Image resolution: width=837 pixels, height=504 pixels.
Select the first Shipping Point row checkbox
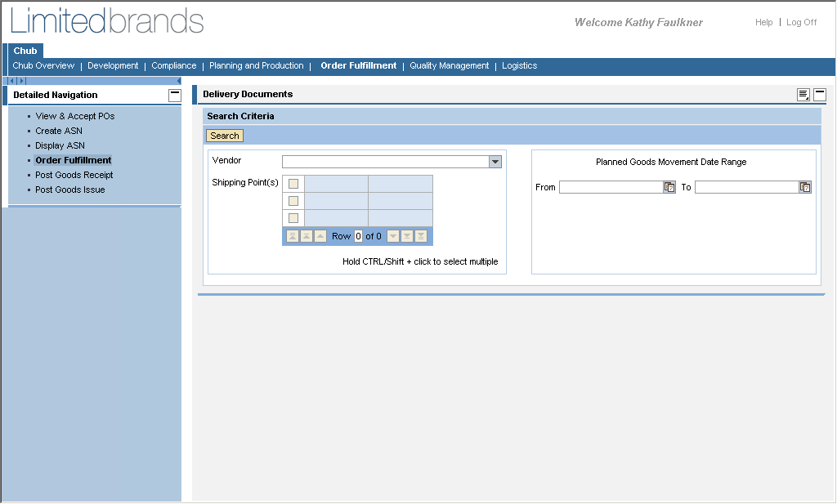point(293,184)
